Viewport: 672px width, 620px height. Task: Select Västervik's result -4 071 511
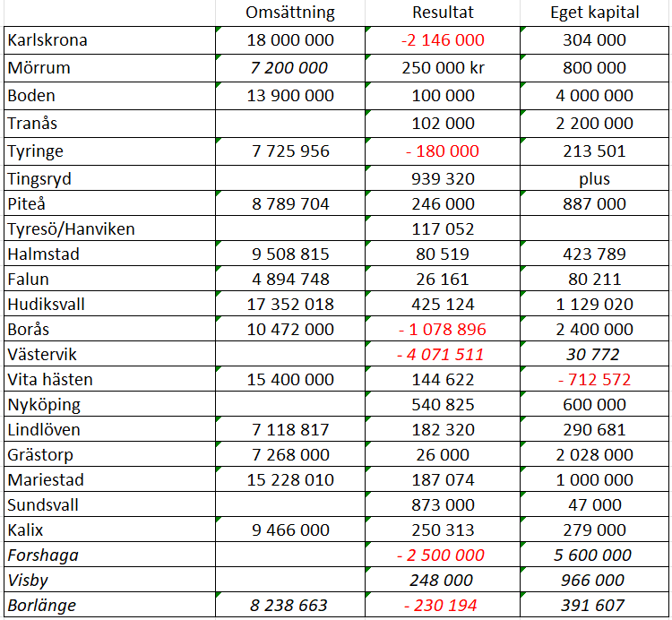point(443,354)
